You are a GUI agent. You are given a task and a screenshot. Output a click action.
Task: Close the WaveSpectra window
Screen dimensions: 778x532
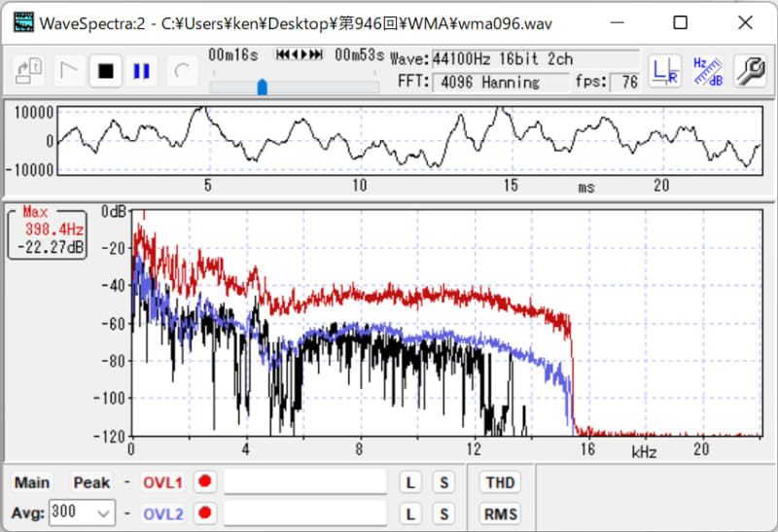point(745,22)
